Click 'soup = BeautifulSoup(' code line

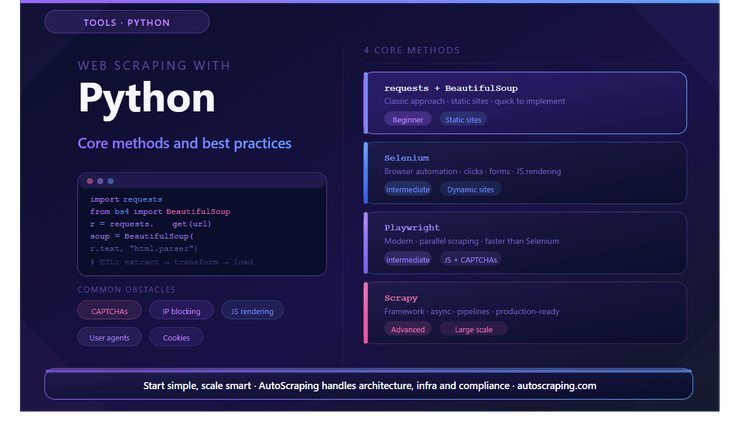142,236
